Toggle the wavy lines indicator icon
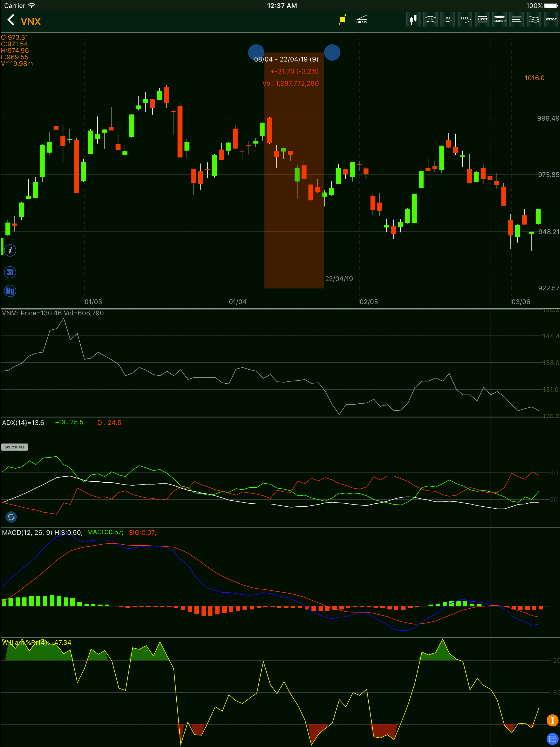Image resolution: width=560 pixels, height=747 pixels. coord(534,19)
